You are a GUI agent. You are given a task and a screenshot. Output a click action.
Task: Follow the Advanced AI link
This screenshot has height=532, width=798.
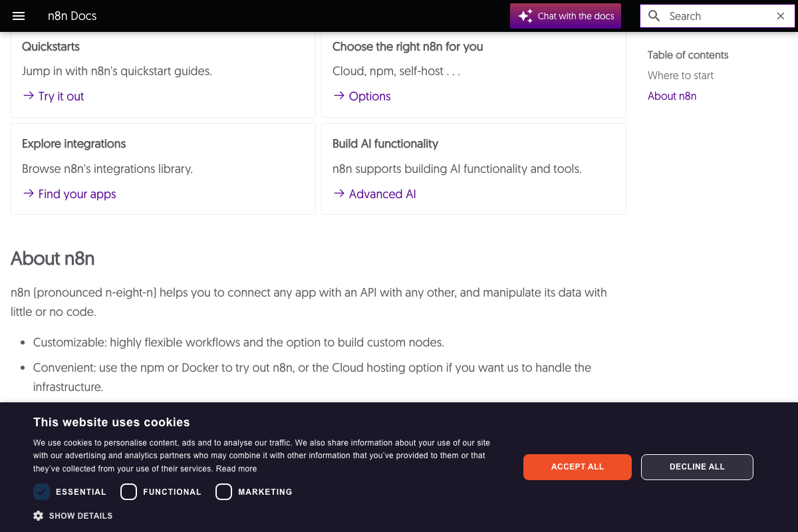point(382,194)
